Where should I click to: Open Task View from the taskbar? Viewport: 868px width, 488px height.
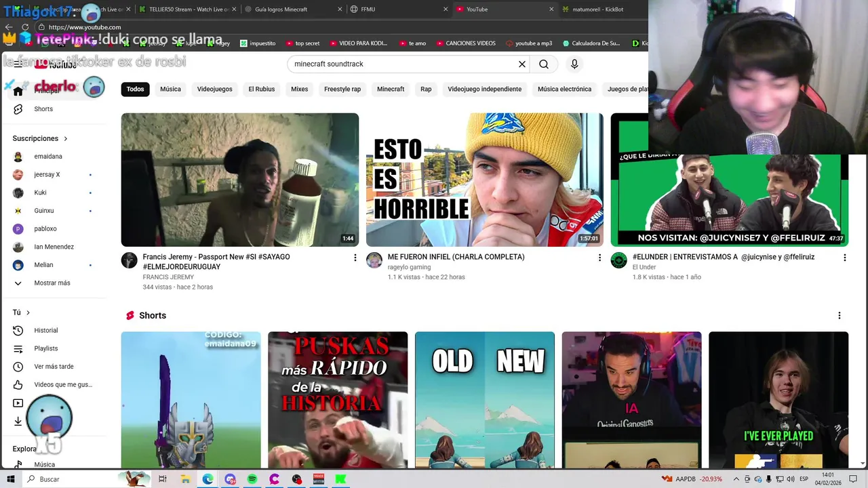163,479
